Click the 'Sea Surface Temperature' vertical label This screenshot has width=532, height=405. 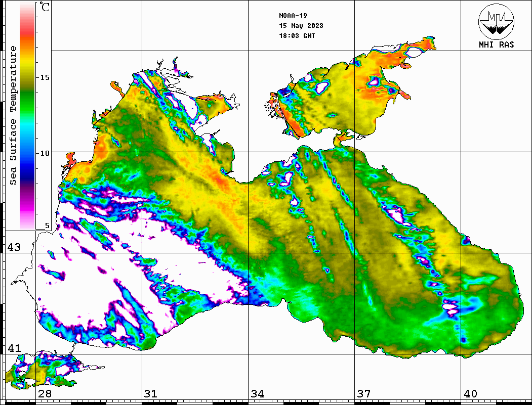click(x=13, y=115)
